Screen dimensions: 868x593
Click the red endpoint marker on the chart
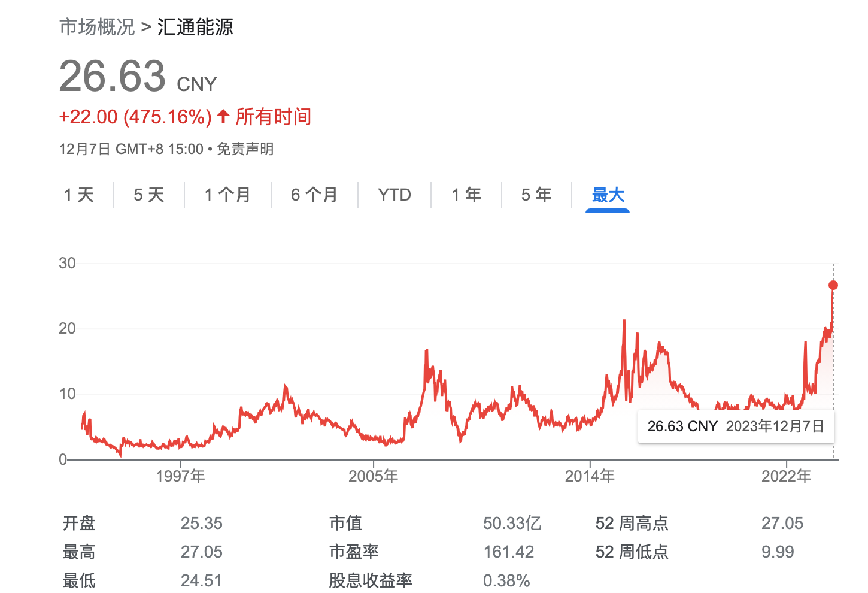(833, 286)
